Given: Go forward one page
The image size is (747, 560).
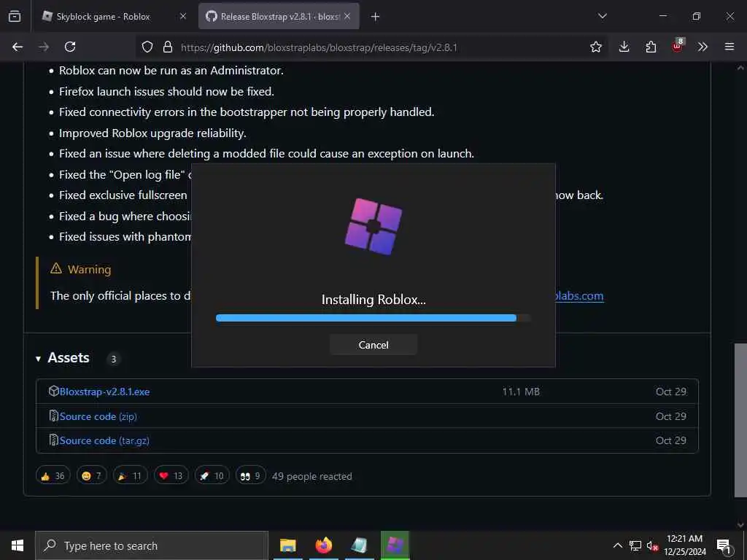Looking at the screenshot, I should [44, 47].
